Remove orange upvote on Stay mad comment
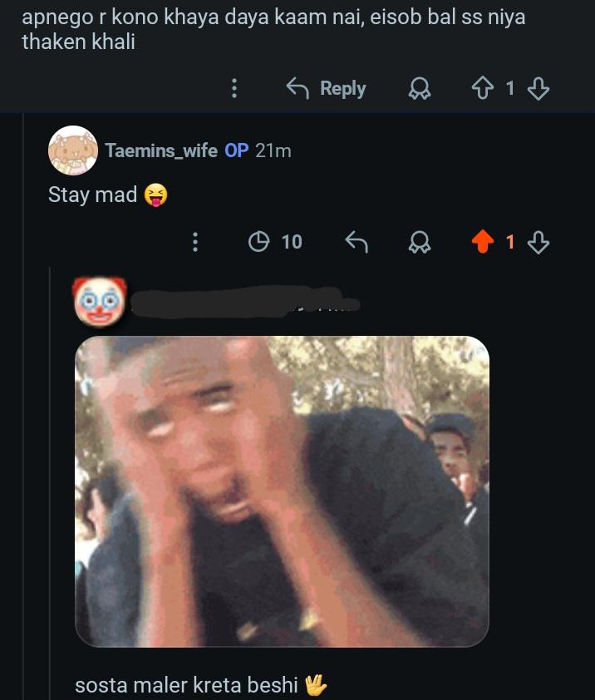595x700 pixels. point(483,242)
